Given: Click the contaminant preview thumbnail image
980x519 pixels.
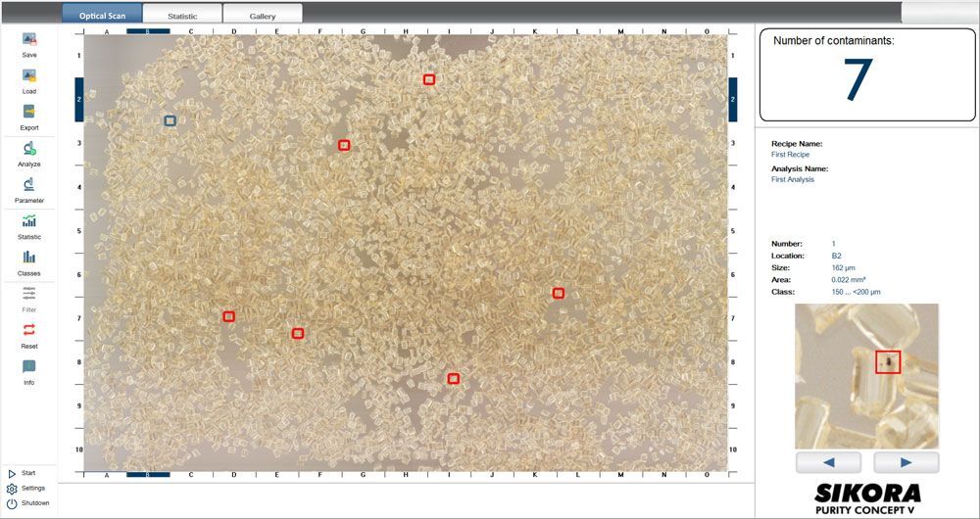Looking at the screenshot, I should click(x=867, y=376).
